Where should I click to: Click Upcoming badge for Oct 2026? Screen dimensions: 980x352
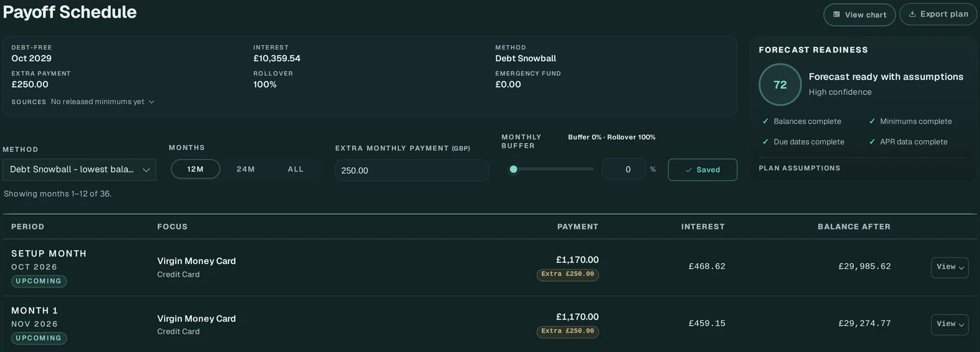pos(39,281)
